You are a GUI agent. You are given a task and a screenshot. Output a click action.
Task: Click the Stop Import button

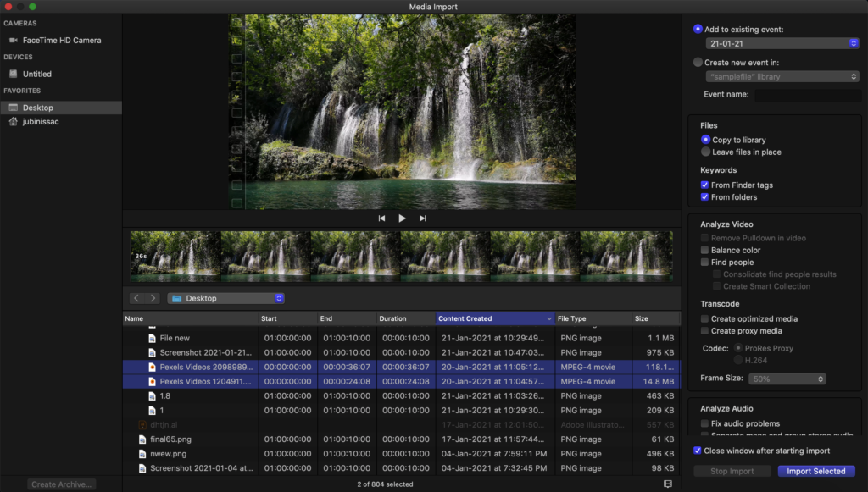732,471
